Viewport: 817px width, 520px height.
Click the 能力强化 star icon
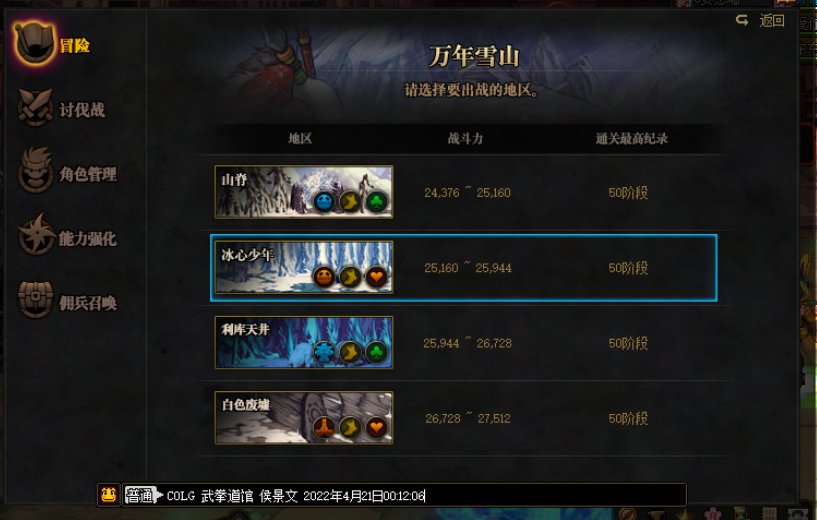(35, 234)
